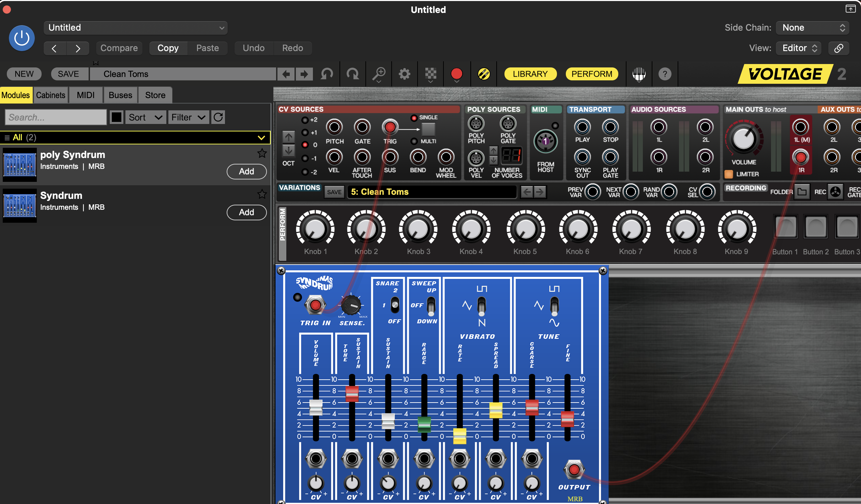Click the plugin power bypass button
This screenshot has height=504, width=861.
(x=21, y=38)
